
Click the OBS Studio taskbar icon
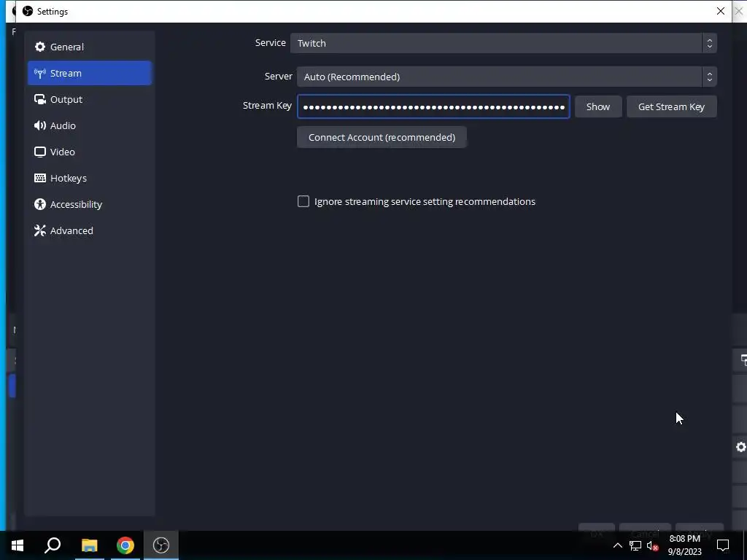(x=161, y=545)
